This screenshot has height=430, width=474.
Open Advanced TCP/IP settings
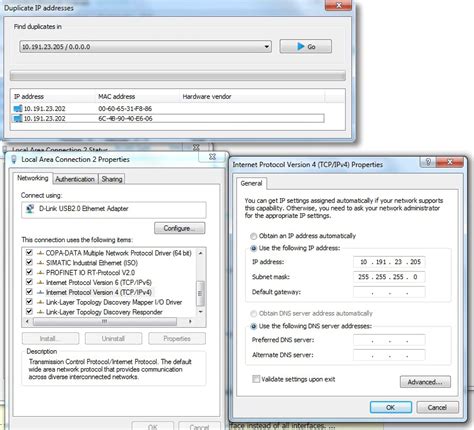click(x=425, y=382)
